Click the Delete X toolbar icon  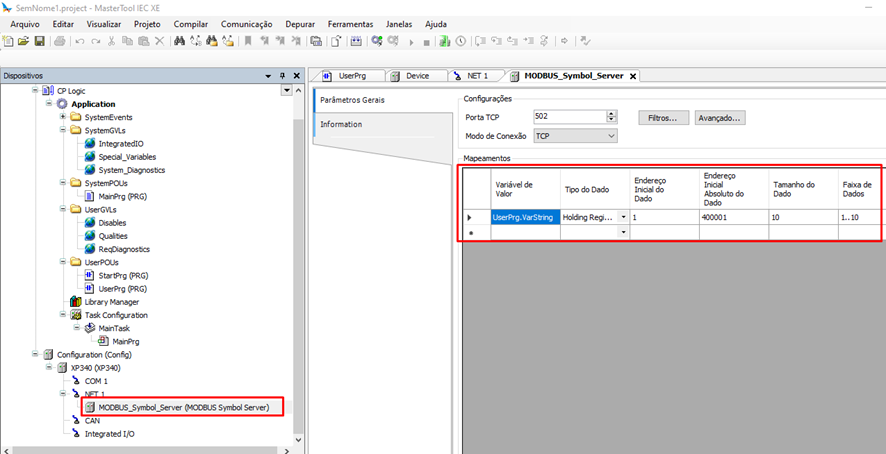click(159, 41)
